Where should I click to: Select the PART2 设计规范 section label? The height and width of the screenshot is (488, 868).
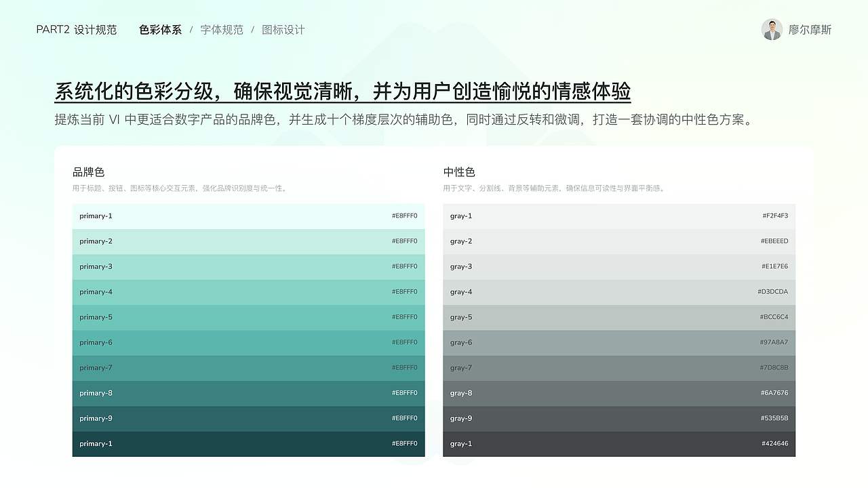click(x=77, y=30)
